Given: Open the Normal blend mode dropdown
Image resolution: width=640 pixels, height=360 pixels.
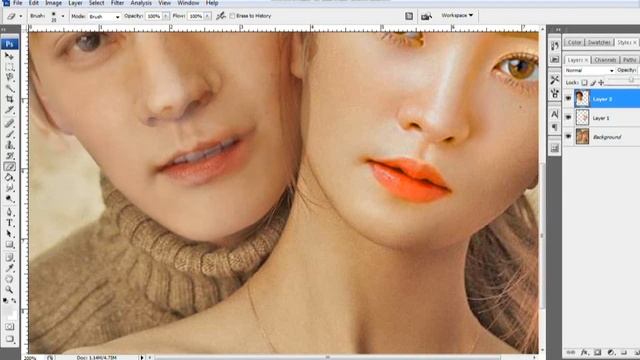Looking at the screenshot, I should tap(589, 70).
